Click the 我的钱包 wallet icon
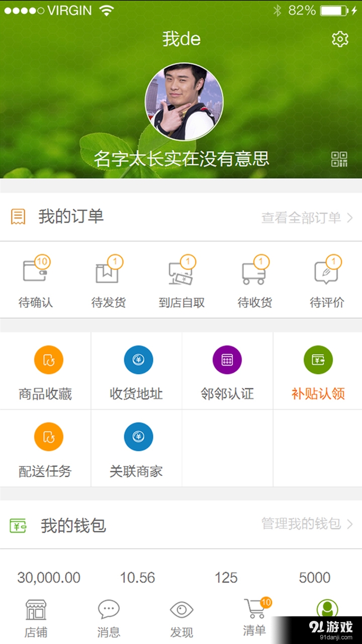 [18, 526]
